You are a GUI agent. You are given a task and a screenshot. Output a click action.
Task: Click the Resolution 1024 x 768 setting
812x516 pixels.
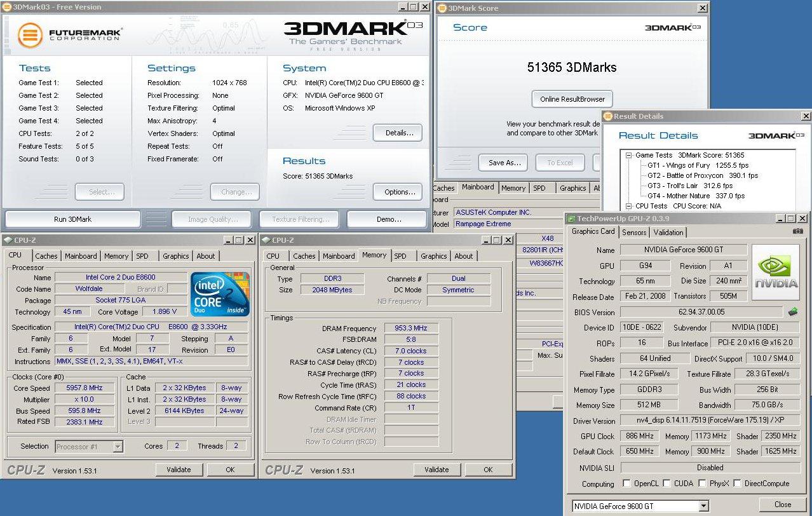[x=229, y=83]
